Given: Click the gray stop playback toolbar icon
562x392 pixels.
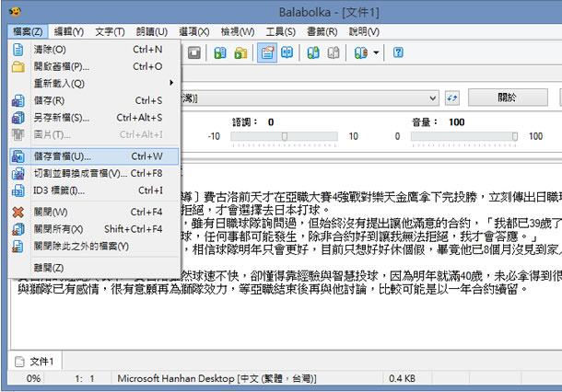Looking at the screenshot, I should click(x=194, y=53).
